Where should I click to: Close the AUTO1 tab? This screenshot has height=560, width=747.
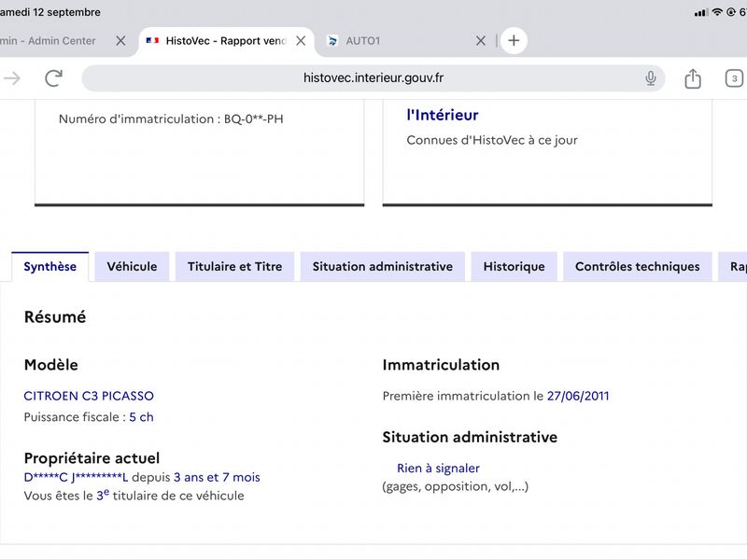point(481,41)
